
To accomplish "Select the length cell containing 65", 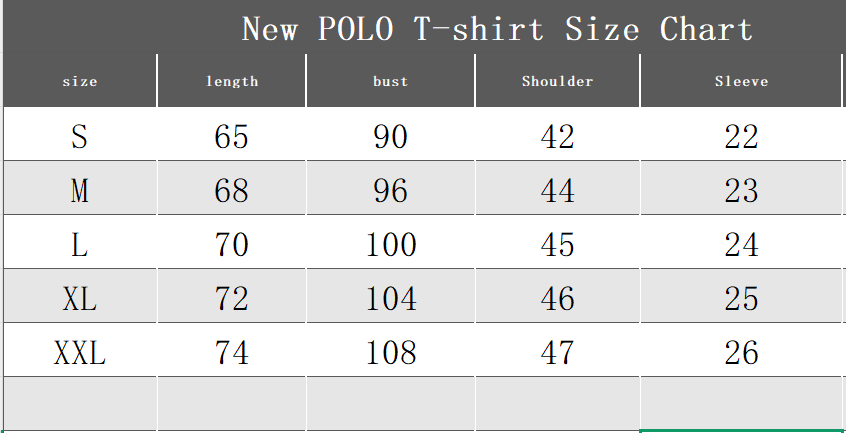I will coord(232,136).
